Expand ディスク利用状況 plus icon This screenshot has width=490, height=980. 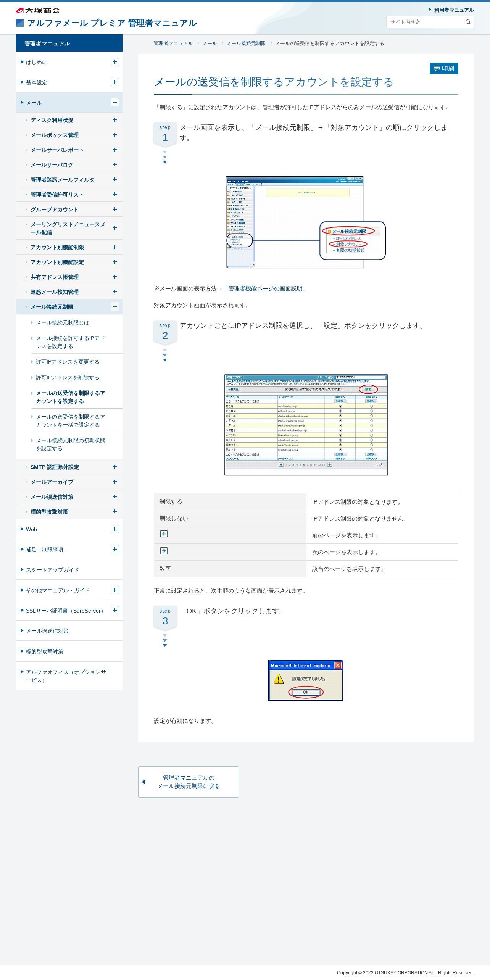(x=115, y=120)
